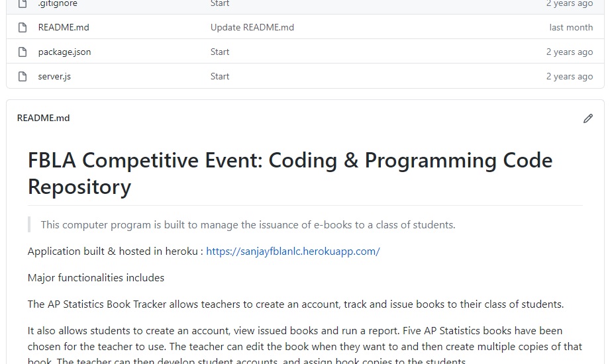Open the Start commit for .gitignore
This screenshot has height=364, width=610.
coord(220,3)
